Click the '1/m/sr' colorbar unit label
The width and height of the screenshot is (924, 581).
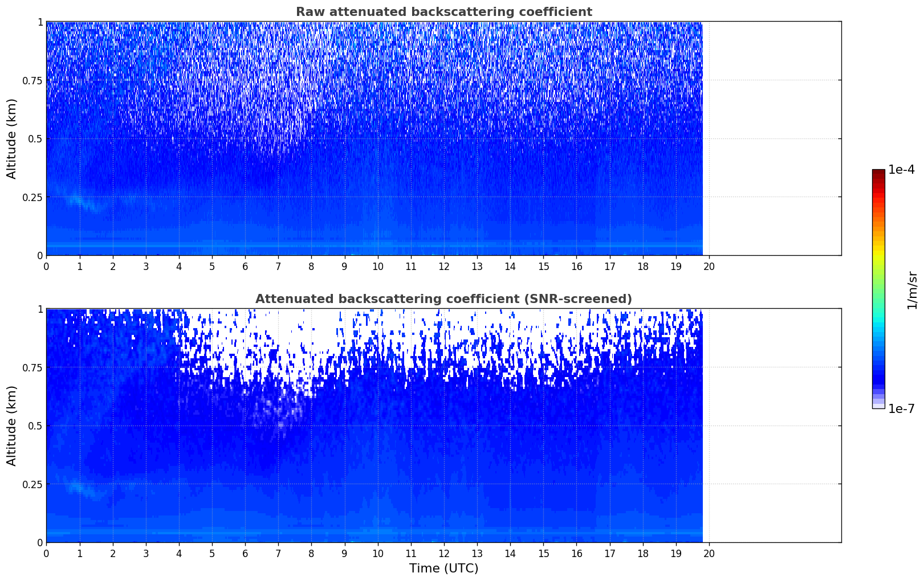[x=912, y=290]
